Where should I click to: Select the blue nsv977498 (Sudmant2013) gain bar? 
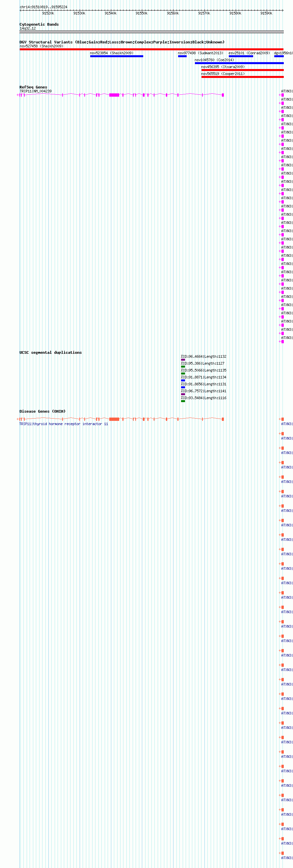tap(182, 56)
